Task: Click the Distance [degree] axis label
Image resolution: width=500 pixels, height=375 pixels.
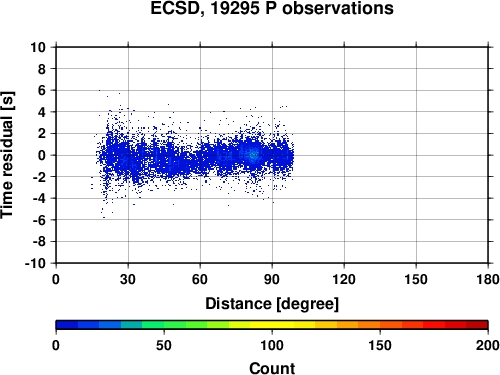Action: coord(272,304)
